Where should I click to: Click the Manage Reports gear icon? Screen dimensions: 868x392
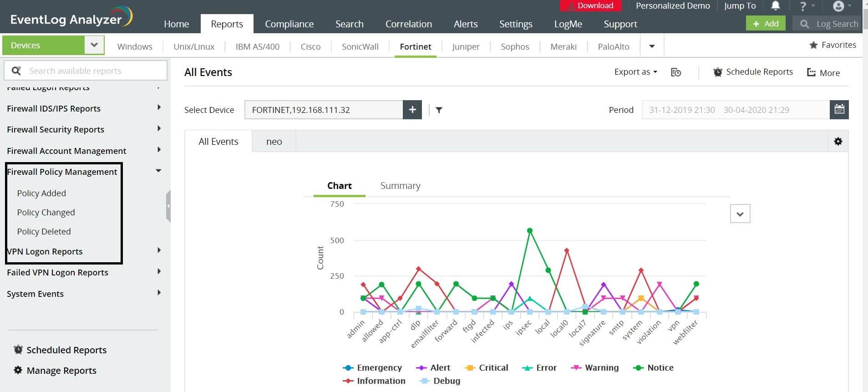click(x=18, y=370)
